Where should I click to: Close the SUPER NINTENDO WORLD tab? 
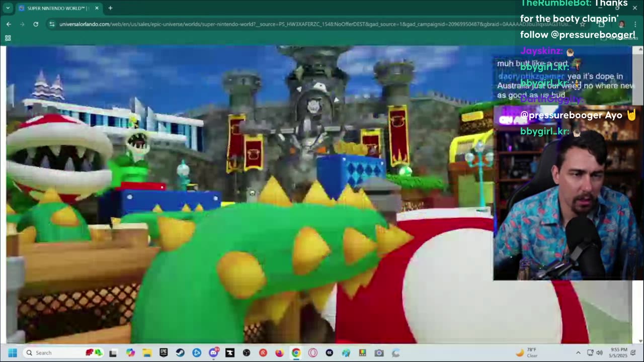click(97, 8)
